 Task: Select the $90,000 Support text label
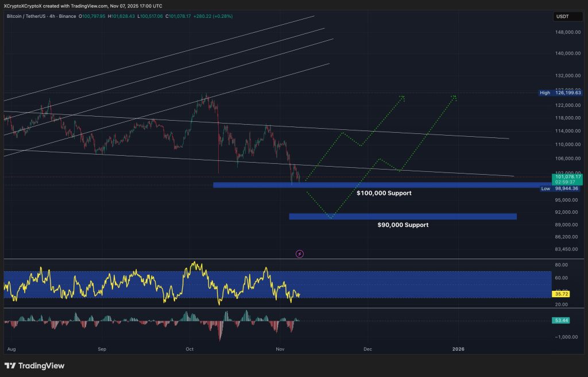[x=403, y=225]
